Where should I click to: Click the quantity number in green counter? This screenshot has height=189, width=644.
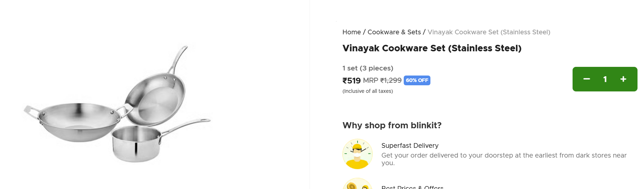pyautogui.click(x=605, y=79)
